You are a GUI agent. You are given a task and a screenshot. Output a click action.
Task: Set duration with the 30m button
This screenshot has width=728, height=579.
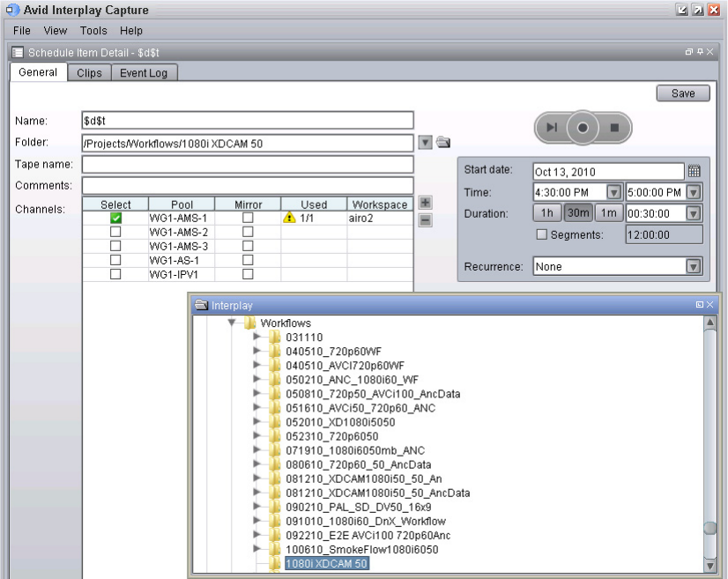tap(578, 213)
